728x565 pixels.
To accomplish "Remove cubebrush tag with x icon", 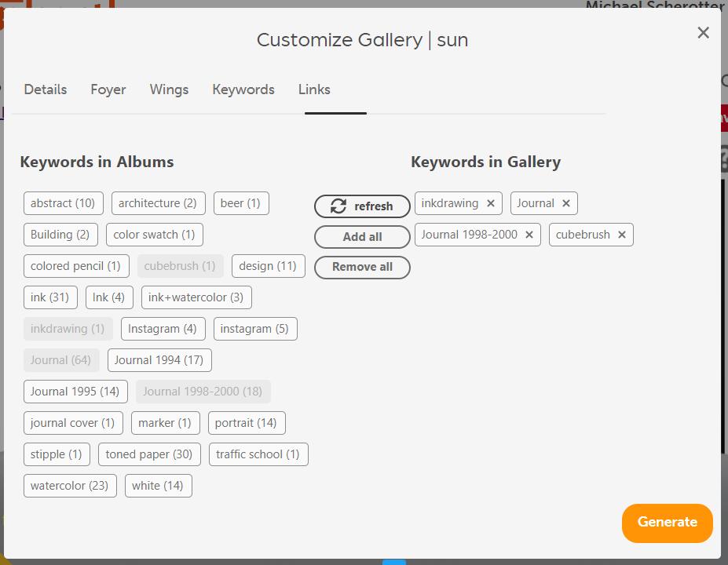I will click(622, 235).
